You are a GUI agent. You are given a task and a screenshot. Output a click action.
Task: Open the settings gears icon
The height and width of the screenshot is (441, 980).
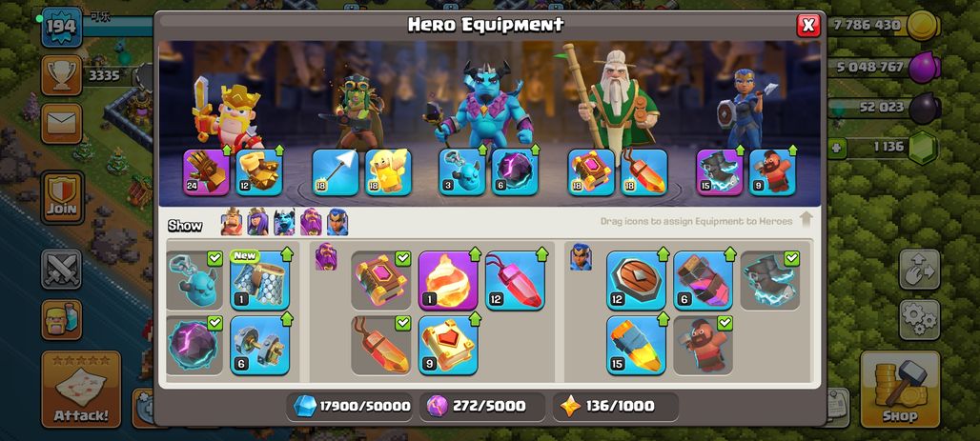[x=919, y=320]
